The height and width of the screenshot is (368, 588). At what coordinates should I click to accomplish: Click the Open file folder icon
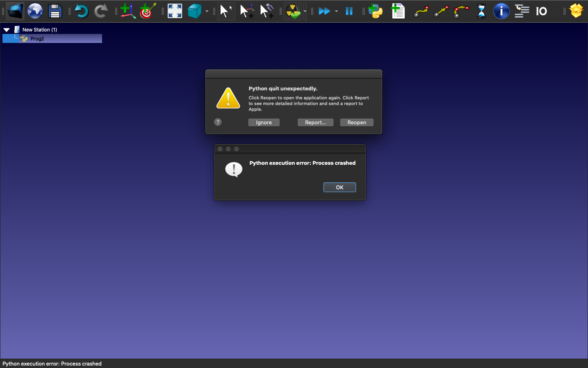pyautogui.click(x=15, y=11)
